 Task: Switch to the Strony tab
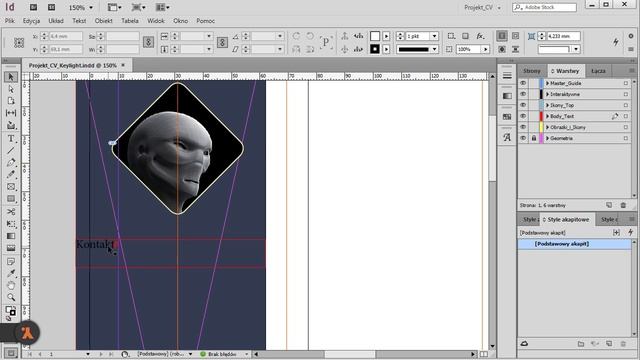pos(531,71)
